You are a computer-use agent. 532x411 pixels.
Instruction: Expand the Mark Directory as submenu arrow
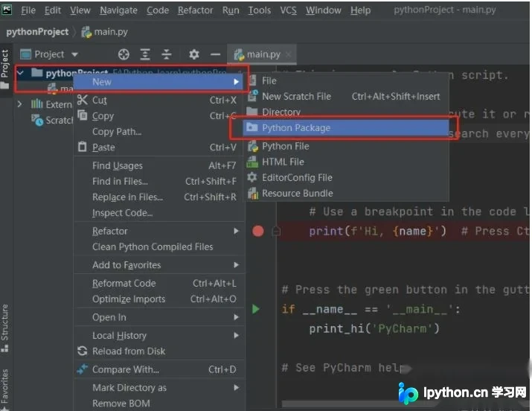coord(236,388)
